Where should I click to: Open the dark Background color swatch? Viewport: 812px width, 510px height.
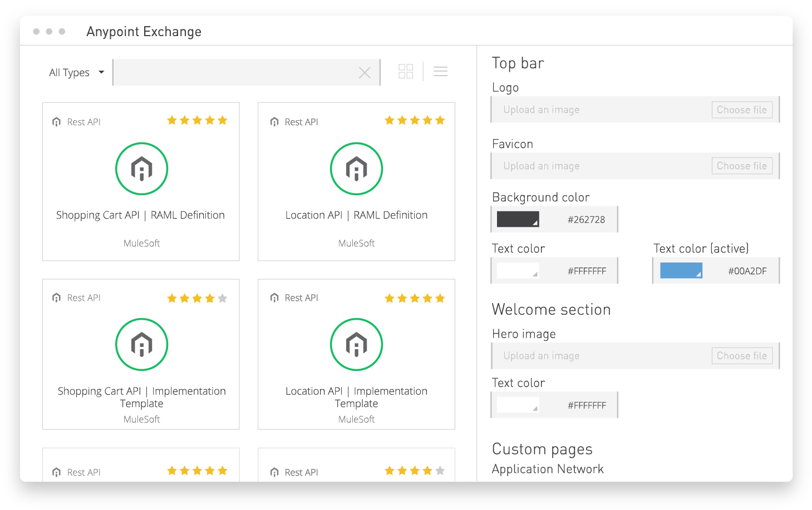[x=518, y=219]
